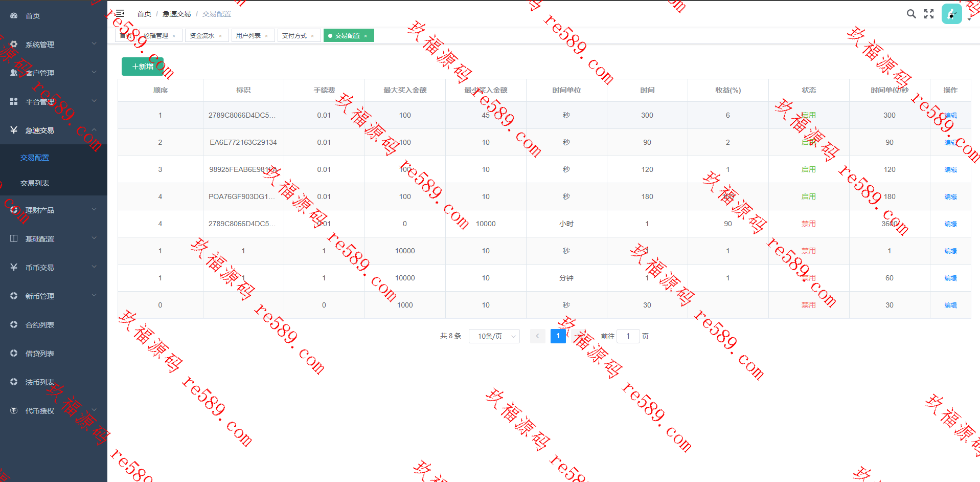Viewport: 980px width, 482px height.
Task: Expand the 基础配置 menu arrow
Action: tap(94, 238)
